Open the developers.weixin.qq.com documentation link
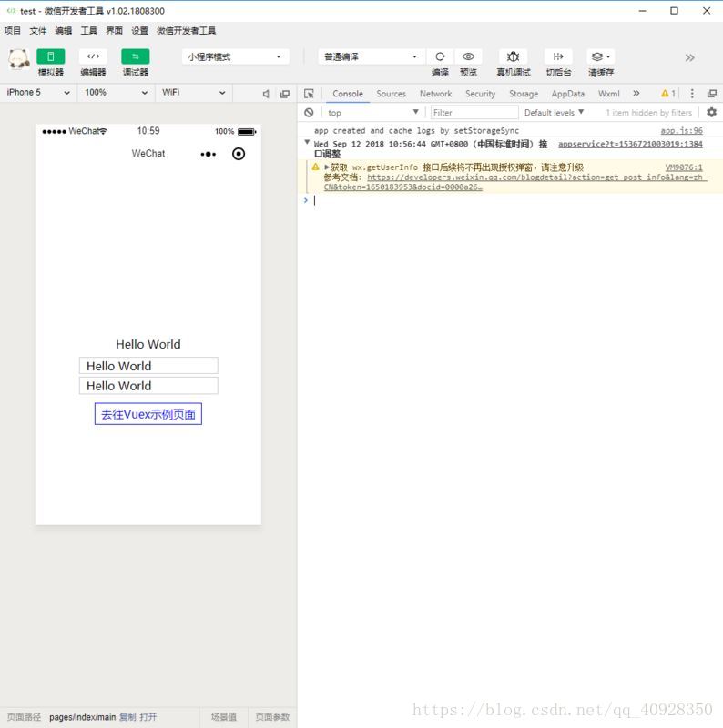Viewport: 723px width, 728px height. click(x=515, y=182)
